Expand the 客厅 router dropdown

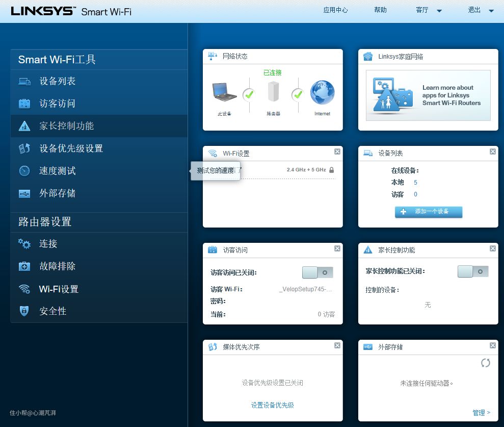point(429,10)
